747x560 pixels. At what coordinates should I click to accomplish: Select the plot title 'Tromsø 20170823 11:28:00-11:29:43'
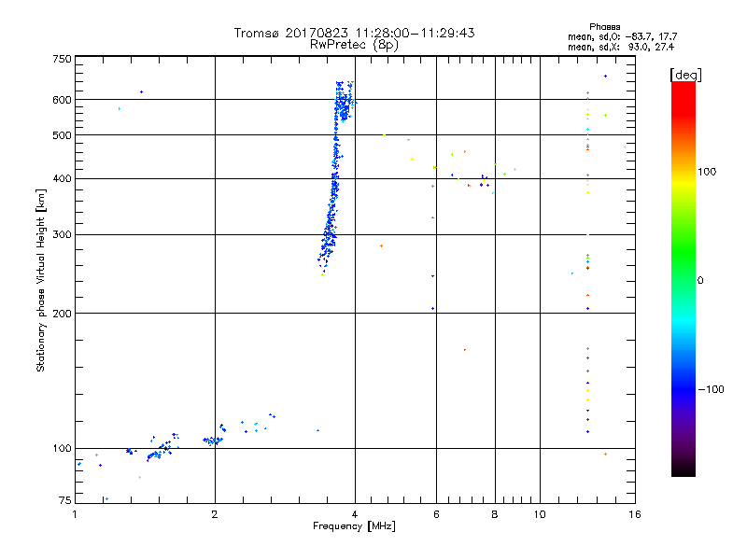pyautogui.click(x=354, y=33)
